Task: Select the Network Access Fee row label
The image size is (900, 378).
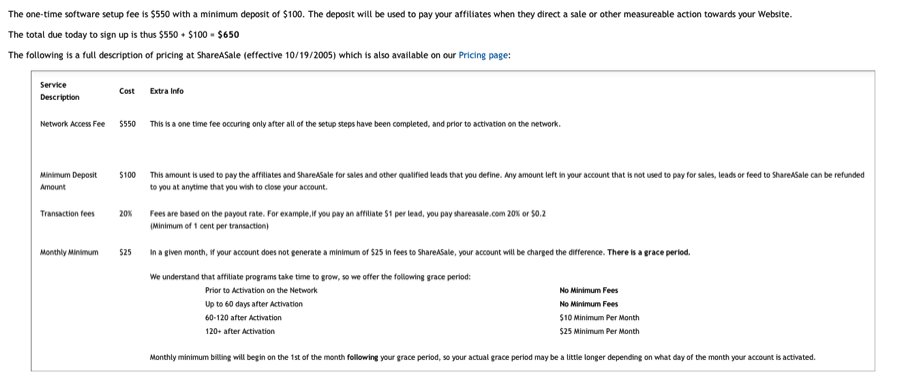Action: [x=72, y=124]
